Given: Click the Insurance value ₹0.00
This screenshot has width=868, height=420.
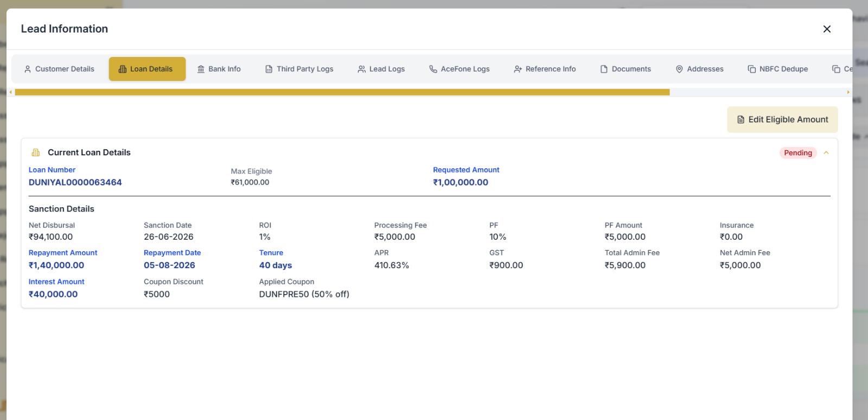Looking at the screenshot, I should pyautogui.click(x=731, y=237).
